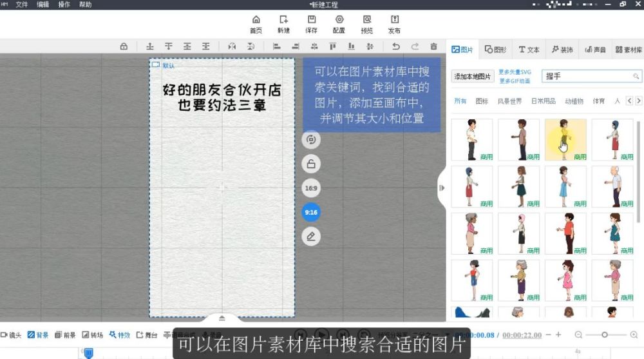Filter images by 图标 category
This screenshot has width=644, height=359.
click(482, 101)
